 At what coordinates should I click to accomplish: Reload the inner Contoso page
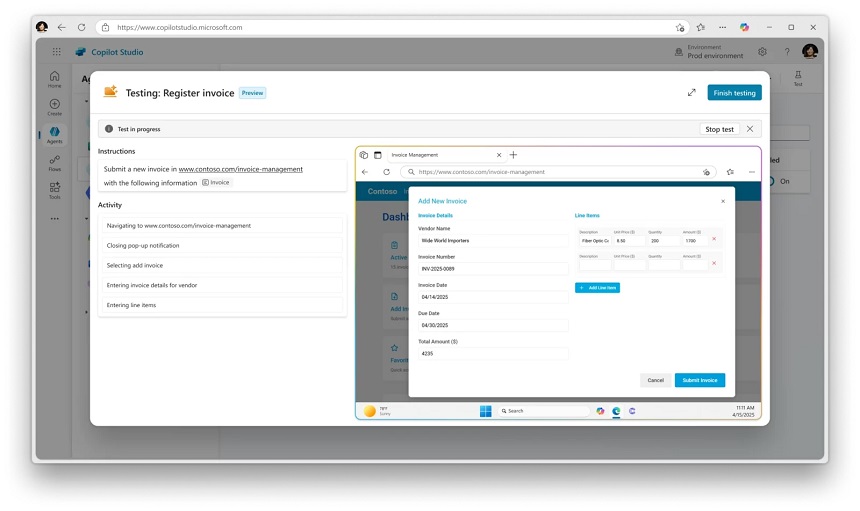click(x=386, y=172)
